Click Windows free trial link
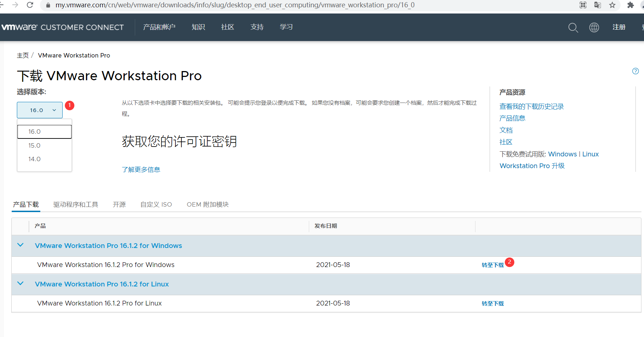 point(562,154)
